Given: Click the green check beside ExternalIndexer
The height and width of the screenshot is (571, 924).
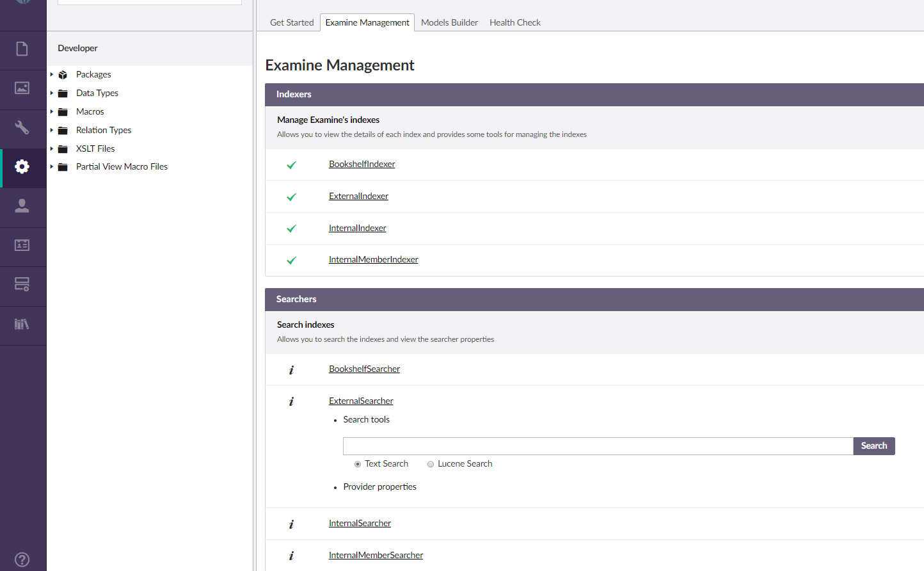Looking at the screenshot, I should [x=291, y=197].
